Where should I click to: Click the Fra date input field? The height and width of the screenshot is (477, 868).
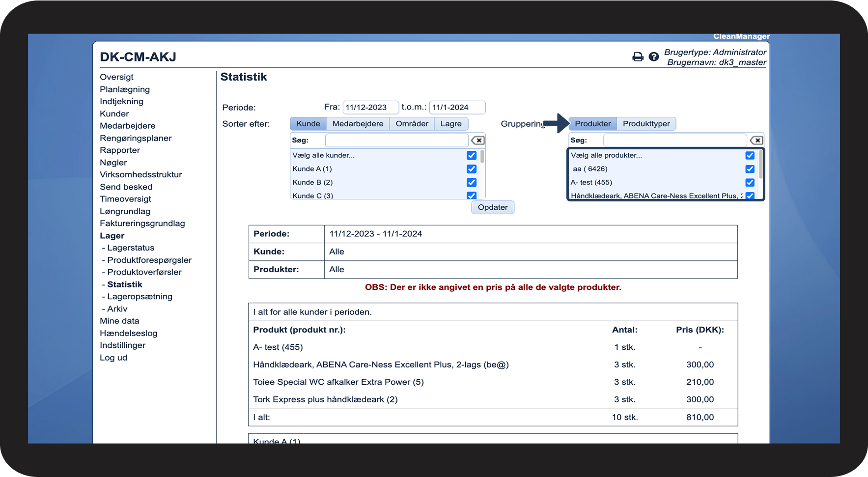pyautogui.click(x=370, y=108)
